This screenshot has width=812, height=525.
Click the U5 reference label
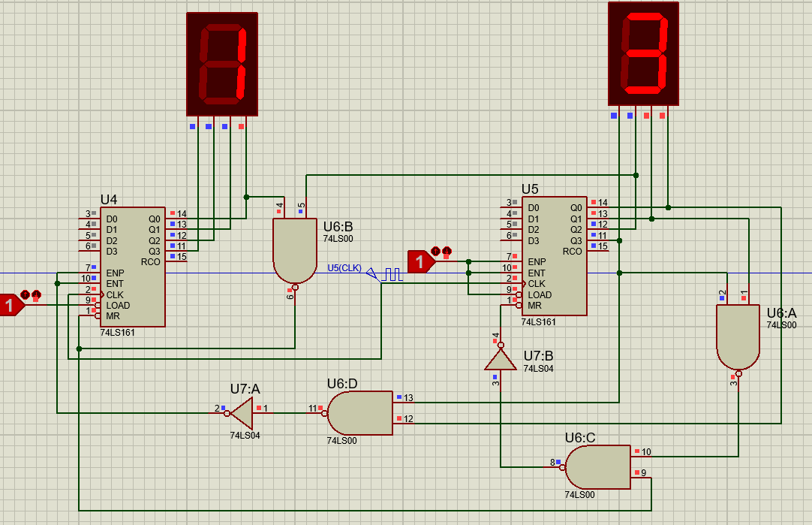pos(531,189)
